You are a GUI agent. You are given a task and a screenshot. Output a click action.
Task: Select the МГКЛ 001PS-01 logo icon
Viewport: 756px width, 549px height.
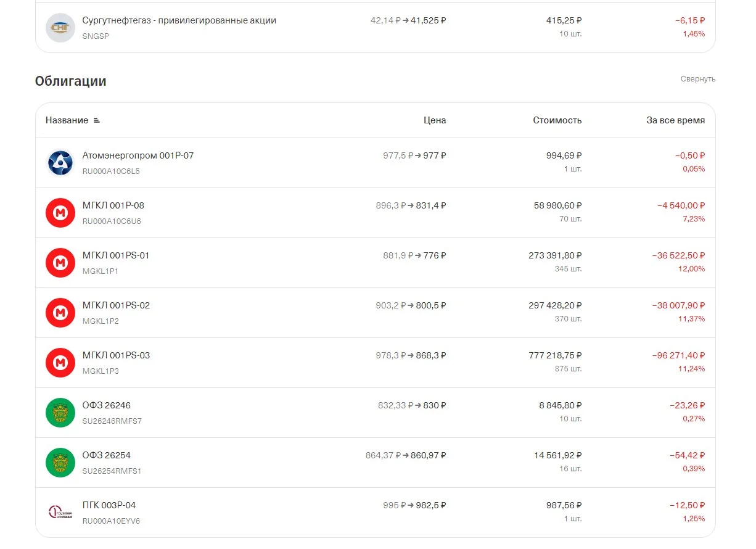pos(60,263)
